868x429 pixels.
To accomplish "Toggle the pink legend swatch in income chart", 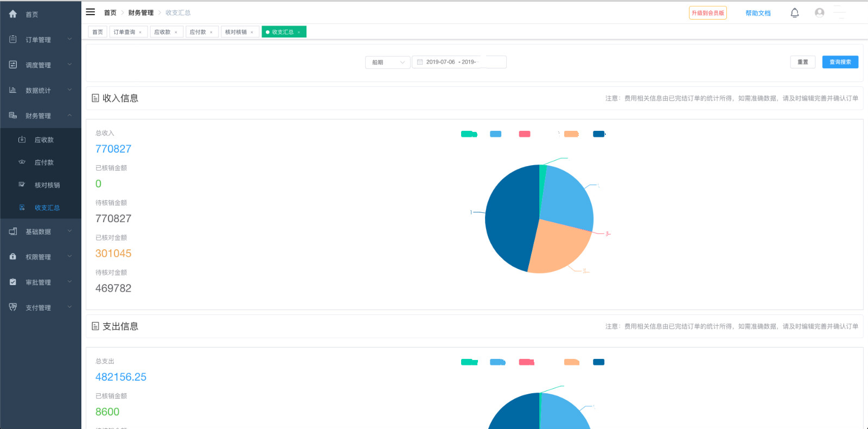I will click(525, 134).
